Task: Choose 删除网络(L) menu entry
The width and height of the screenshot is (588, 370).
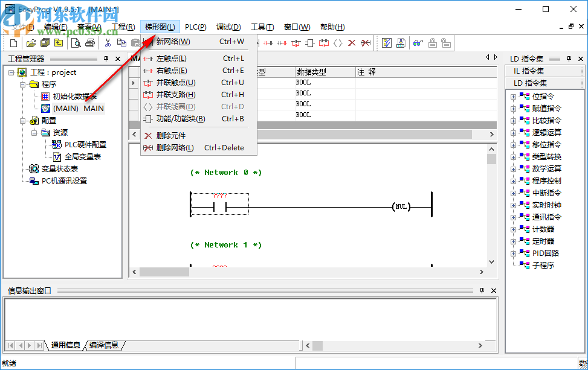Action: [199, 147]
